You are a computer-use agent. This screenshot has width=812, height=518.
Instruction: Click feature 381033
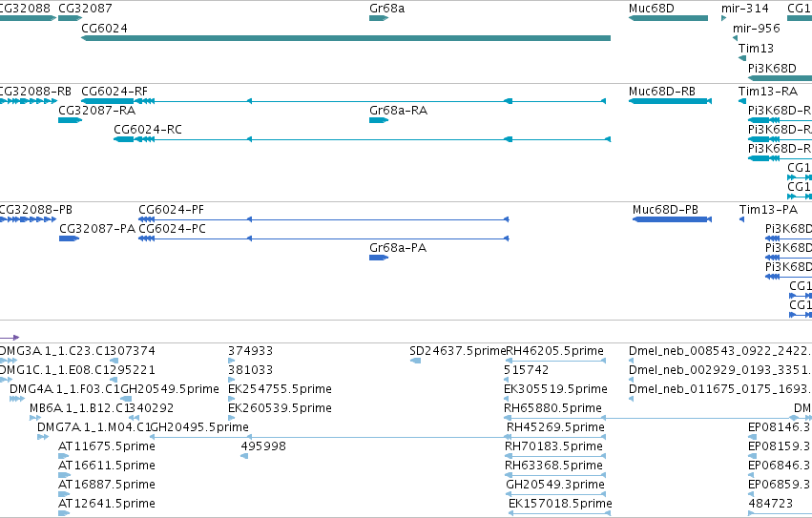231,380
